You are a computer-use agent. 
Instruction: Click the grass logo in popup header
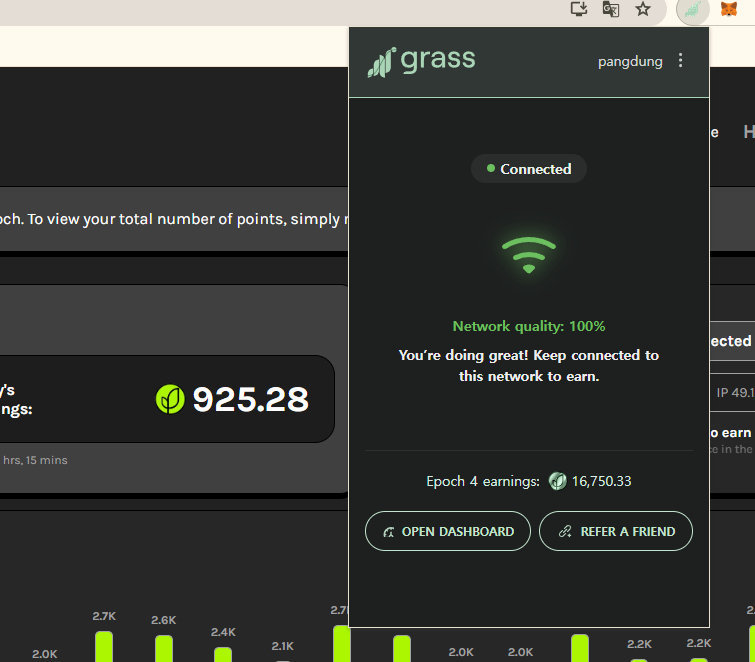click(x=421, y=62)
